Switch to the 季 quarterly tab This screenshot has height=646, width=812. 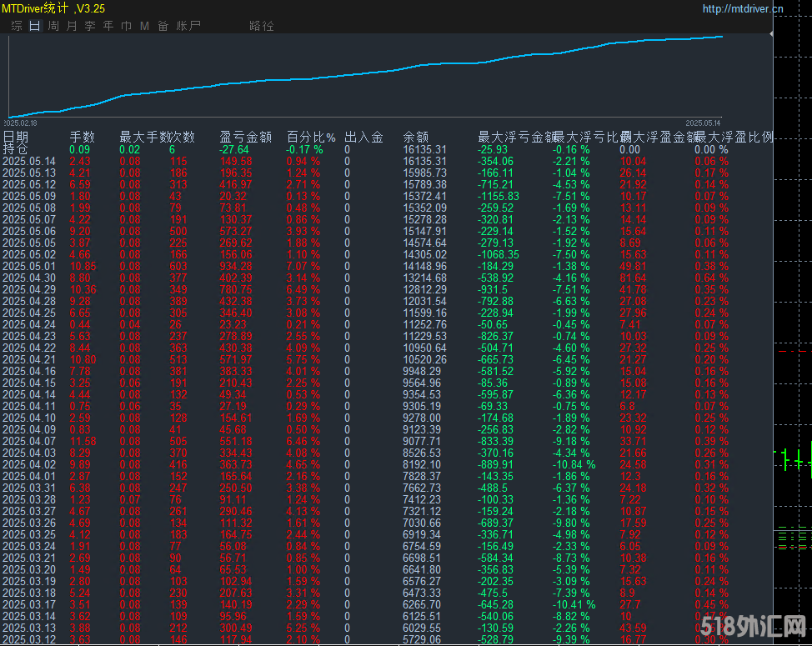90,26
